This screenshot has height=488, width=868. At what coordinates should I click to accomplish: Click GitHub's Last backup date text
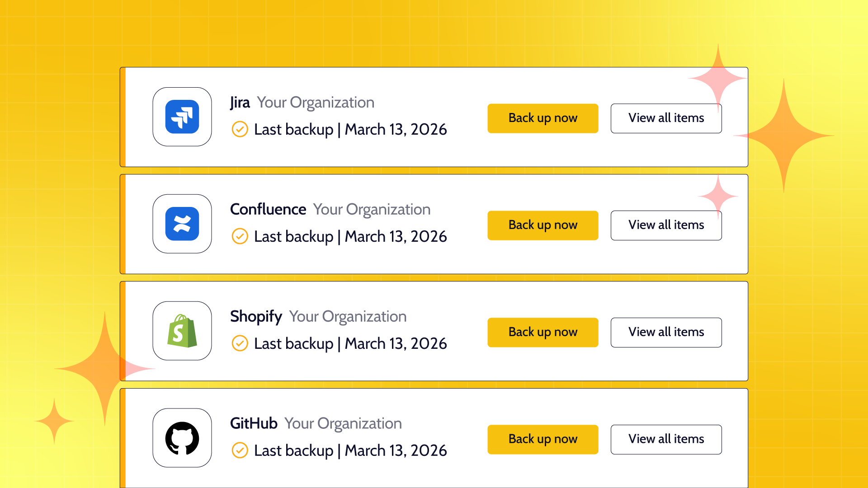click(x=350, y=451)
